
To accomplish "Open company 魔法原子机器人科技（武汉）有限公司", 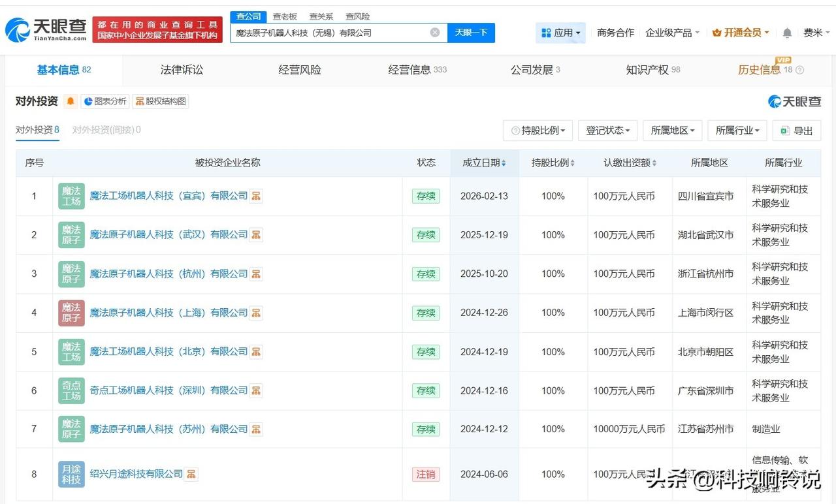I will 169,234.
